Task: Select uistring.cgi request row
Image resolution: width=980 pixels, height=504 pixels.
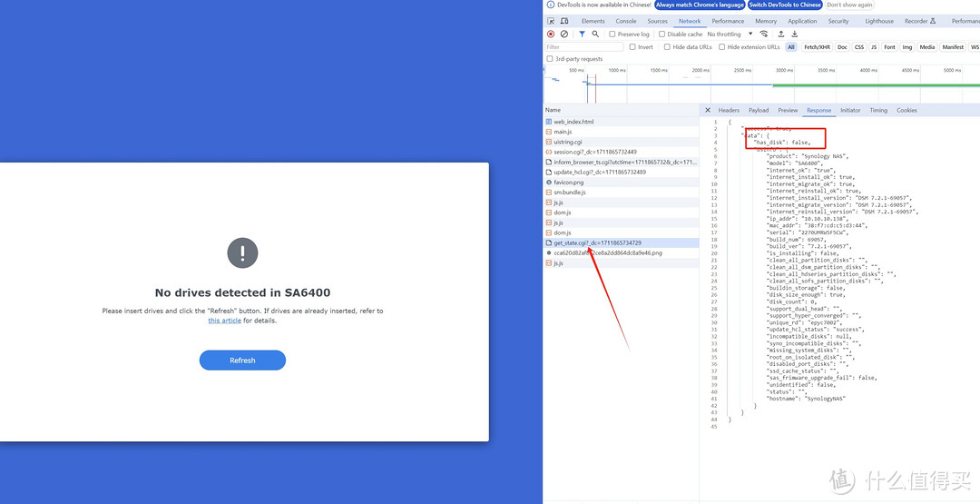Action: 622,142
